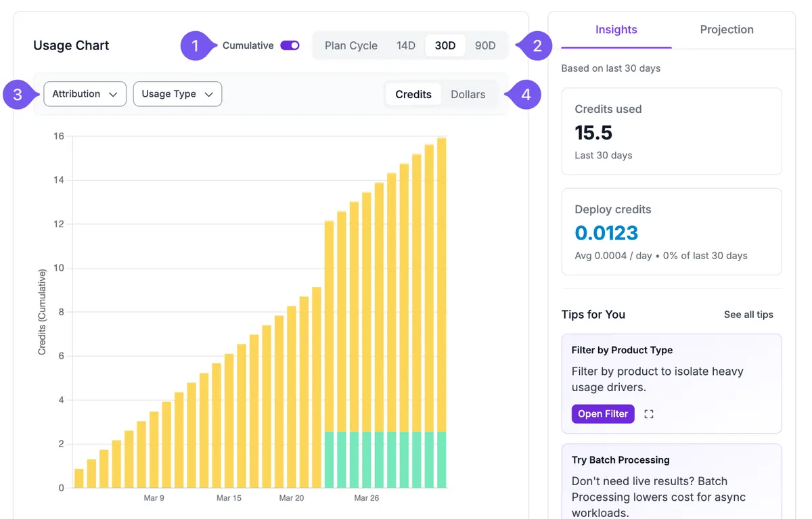
Task: Open the Usage Type dropdown
Action: point(177,94)
